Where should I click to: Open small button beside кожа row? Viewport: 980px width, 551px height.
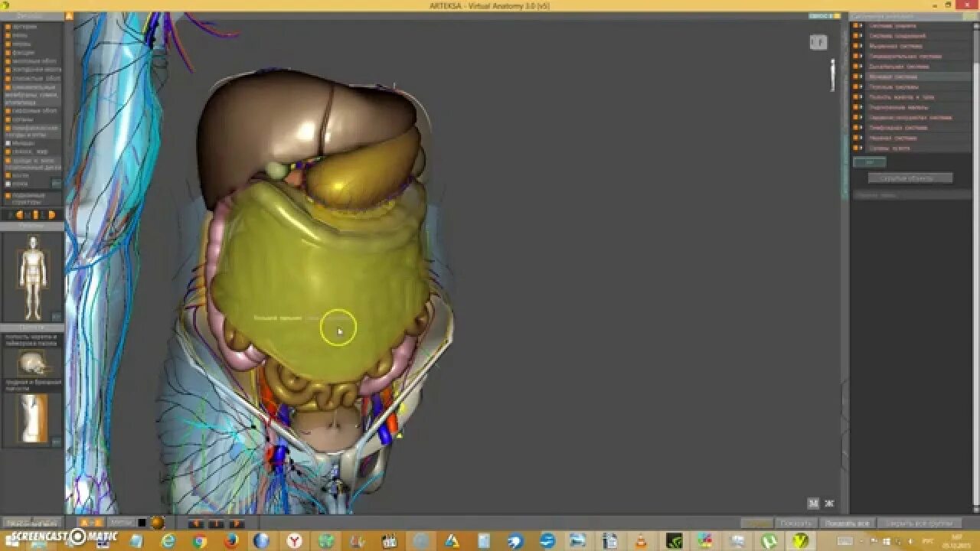pyautogui.click(x=56, y=184)
